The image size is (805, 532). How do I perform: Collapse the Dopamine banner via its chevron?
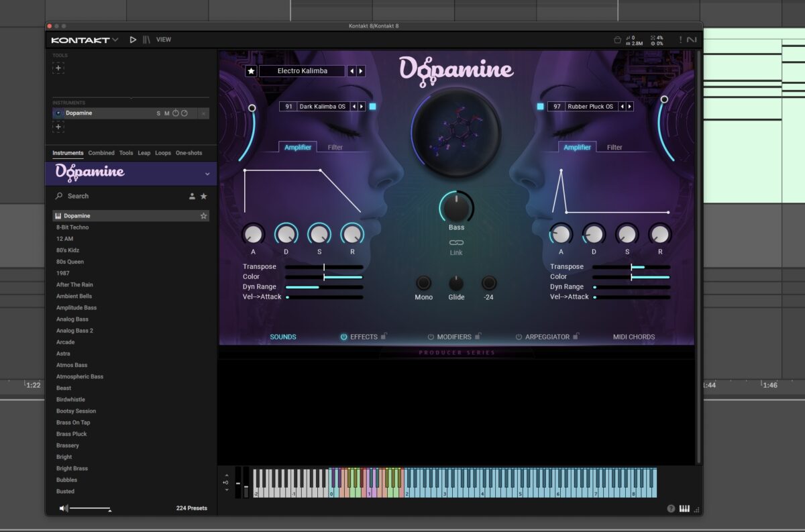coord(208,173)
